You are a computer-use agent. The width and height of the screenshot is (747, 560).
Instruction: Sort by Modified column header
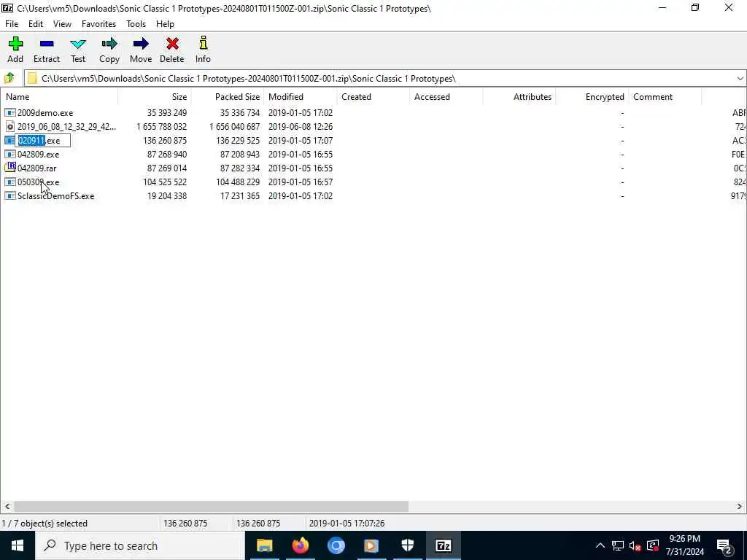coord(300,97)
